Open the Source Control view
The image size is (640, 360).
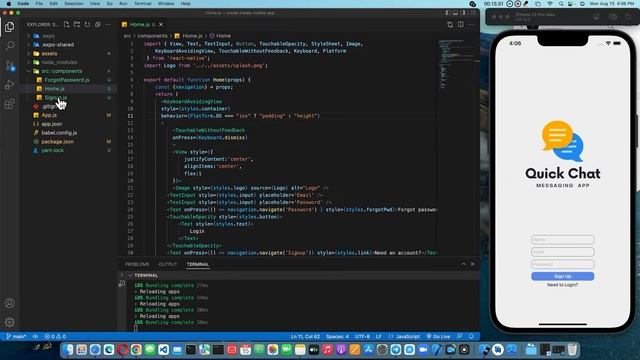point(10,65)
